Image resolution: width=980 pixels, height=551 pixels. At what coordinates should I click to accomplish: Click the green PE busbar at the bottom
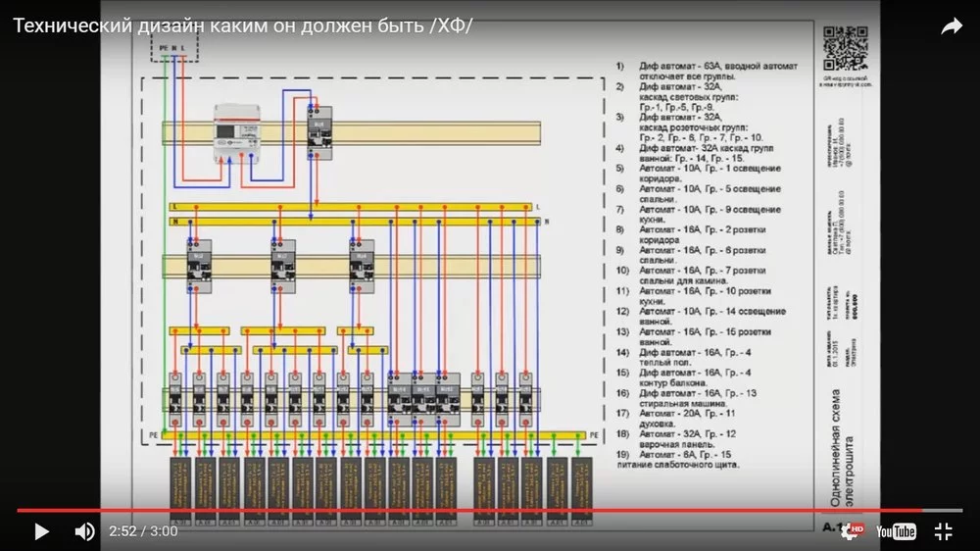372,434
